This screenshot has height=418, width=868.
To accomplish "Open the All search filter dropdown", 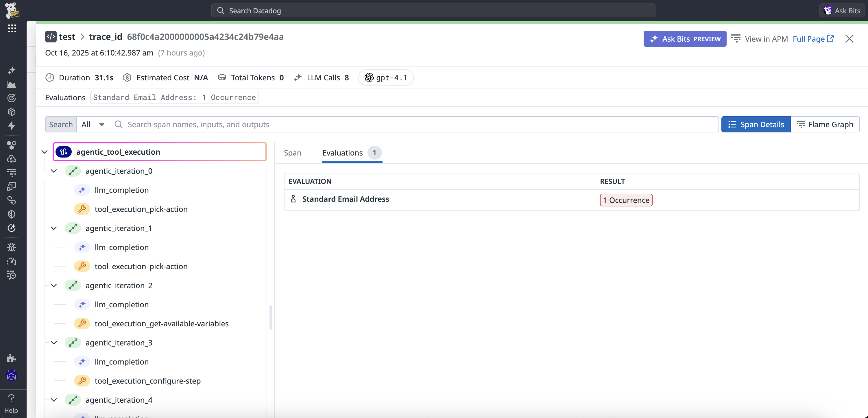I will (93, 124).
